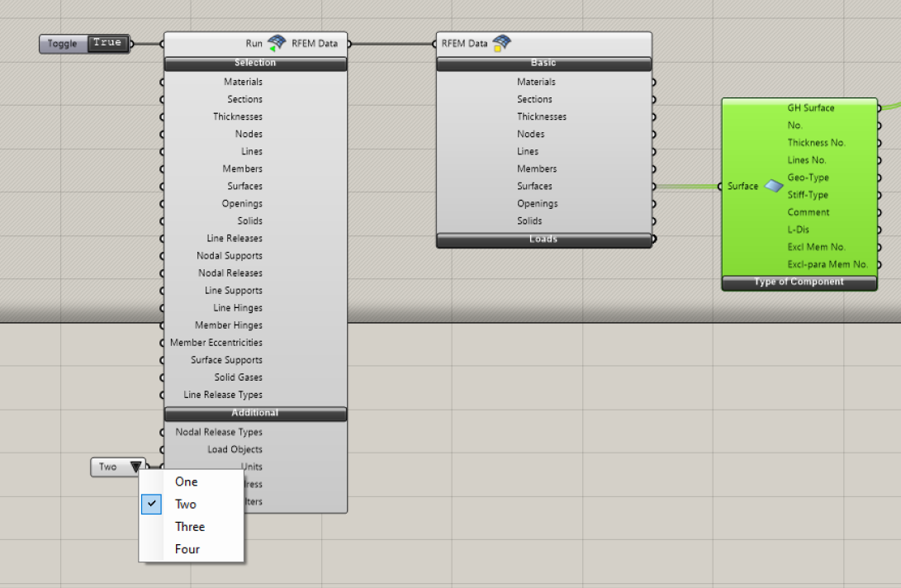Flip the Toggle True value
Image resolution: width=901 pixels, height=588 pixels.
(108, 43)
